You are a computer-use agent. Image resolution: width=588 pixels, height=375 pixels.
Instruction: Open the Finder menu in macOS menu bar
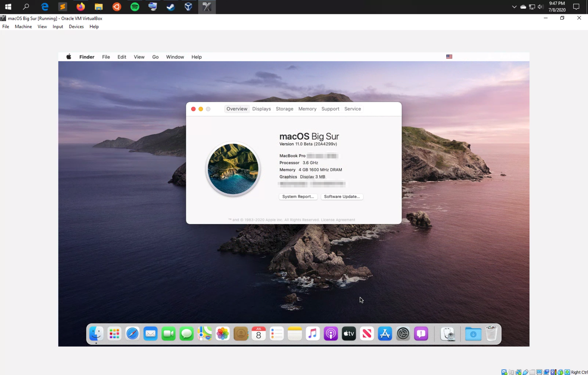tap(87, 57)
